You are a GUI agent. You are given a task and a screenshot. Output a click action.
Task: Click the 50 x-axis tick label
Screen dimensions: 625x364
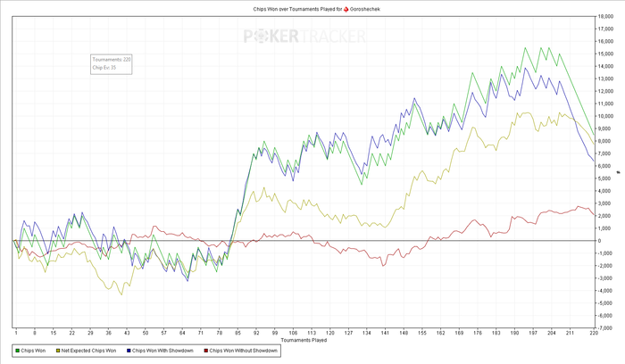click(x=146, y=333)
